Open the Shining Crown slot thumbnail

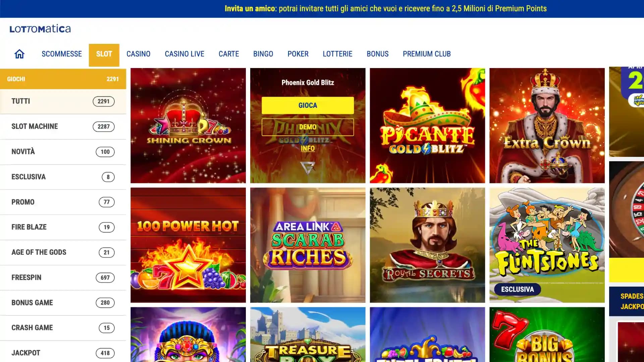click(188, 125)
